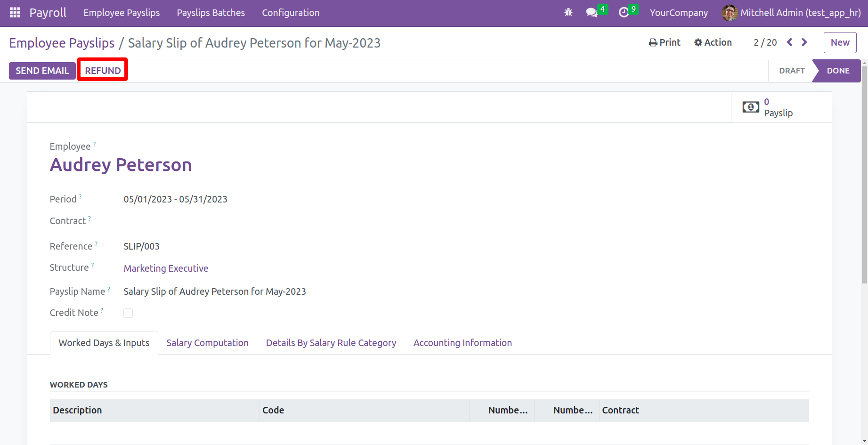Click the Refund button

tap(103, 71)
